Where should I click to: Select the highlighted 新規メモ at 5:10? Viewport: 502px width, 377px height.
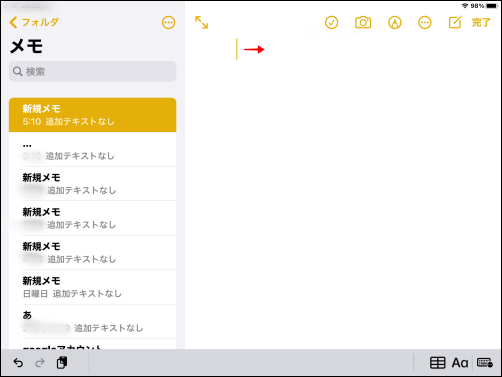[92, 115]
